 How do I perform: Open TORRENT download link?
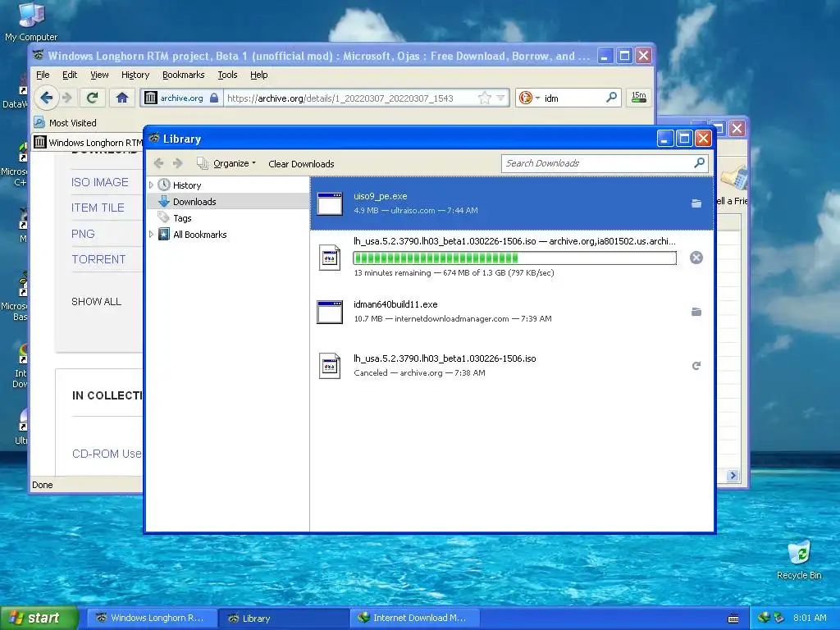point(98,259)
